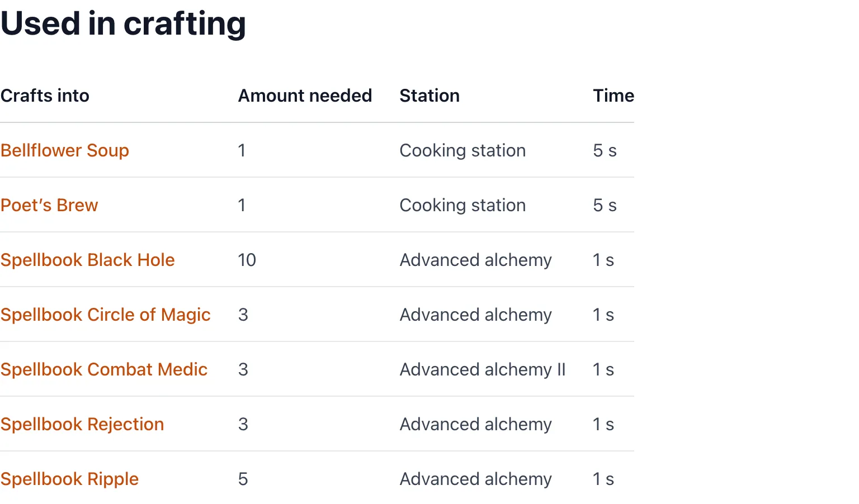Click the Crafts into column header
Image resolution: width=859 pixels, height=504 pixels.
[45, 96]
